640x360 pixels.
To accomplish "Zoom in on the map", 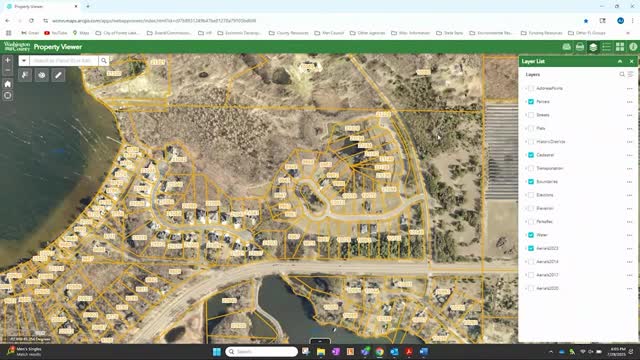I will coord(7,60).
